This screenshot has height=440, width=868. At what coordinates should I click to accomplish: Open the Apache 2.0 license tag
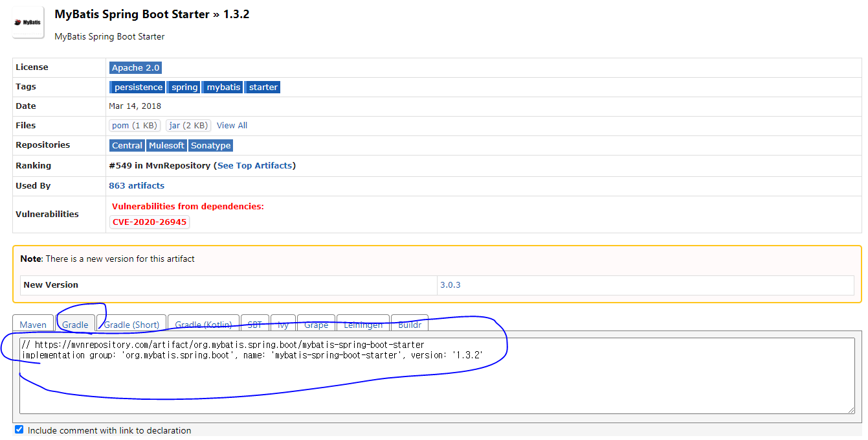135,68
